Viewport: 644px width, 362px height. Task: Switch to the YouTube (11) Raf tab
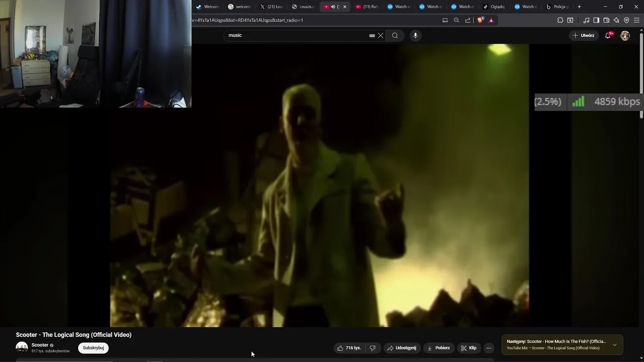click(x=367, y=7)
